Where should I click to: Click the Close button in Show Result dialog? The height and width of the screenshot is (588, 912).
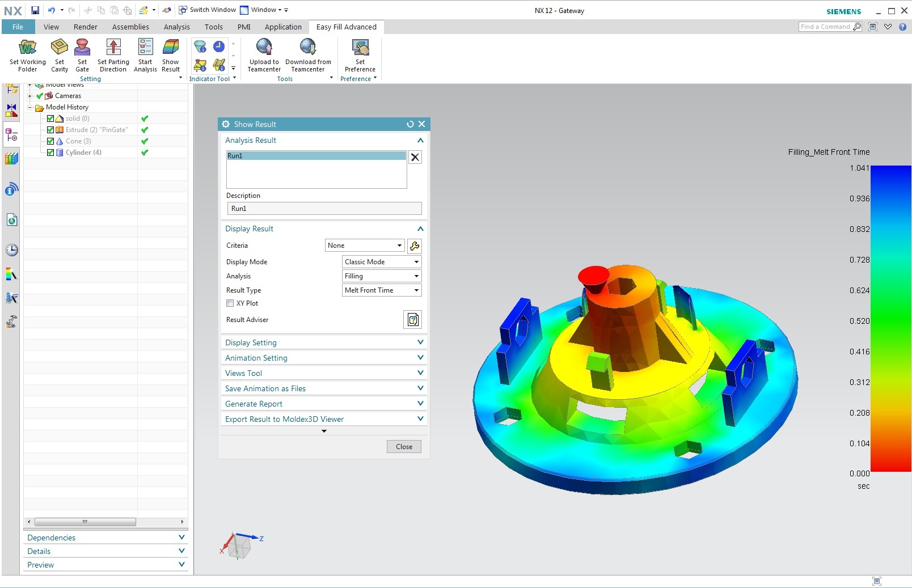click(x=404, y=447)
